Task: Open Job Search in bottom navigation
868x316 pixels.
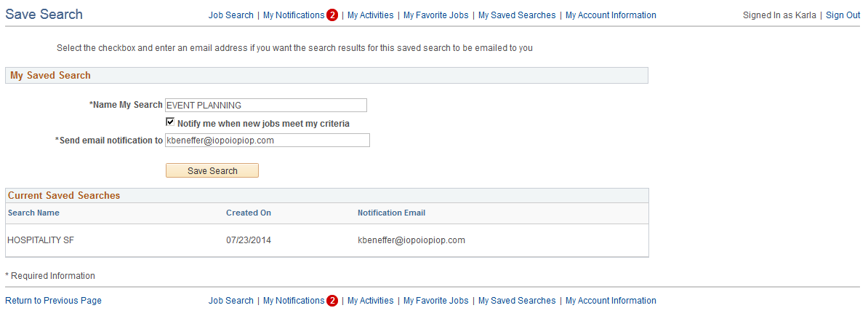Action: [x=230, y=301]
